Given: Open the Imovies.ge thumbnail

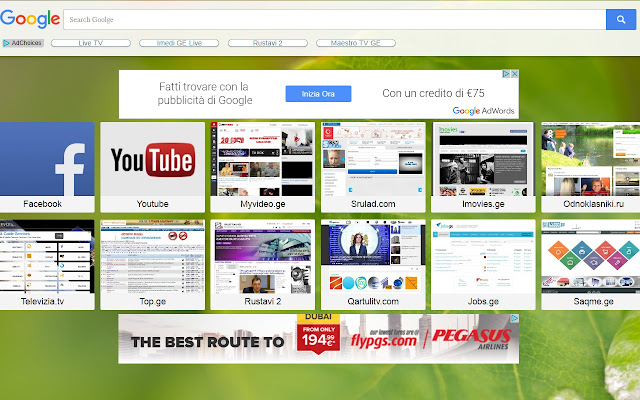Looking at the screenshot, I should [x=483, y=167].
